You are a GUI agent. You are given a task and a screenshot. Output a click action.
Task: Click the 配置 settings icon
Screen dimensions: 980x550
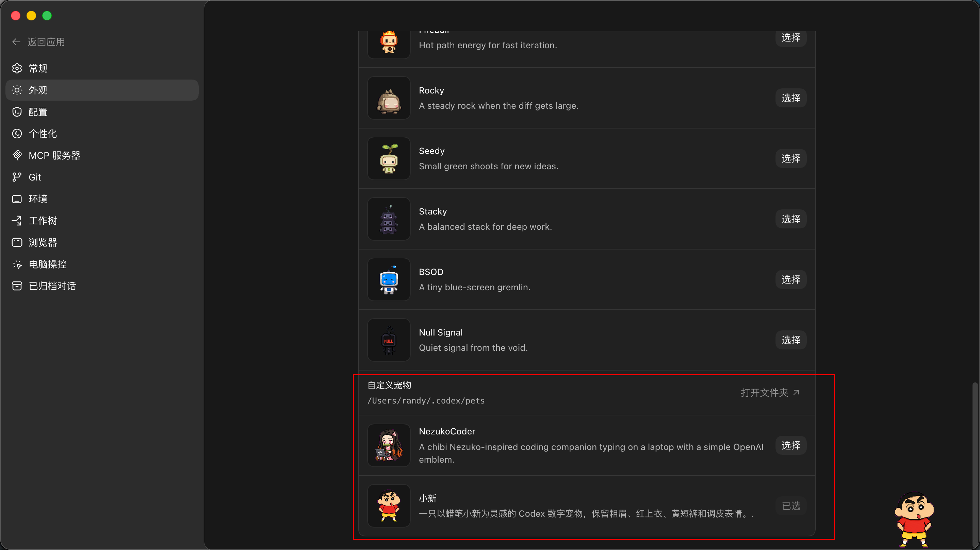17,112
